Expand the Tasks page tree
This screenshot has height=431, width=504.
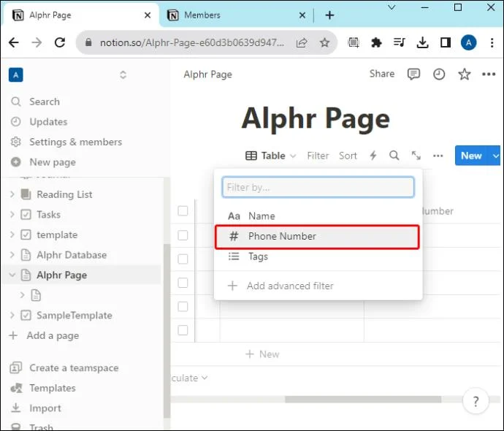tap(12, 214)
